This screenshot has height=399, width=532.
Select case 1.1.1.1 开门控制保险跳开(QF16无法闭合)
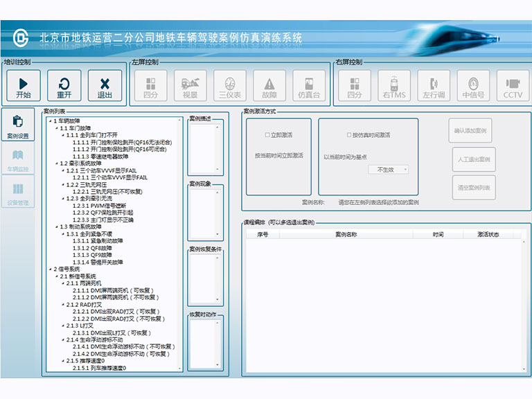click(123, 142)
